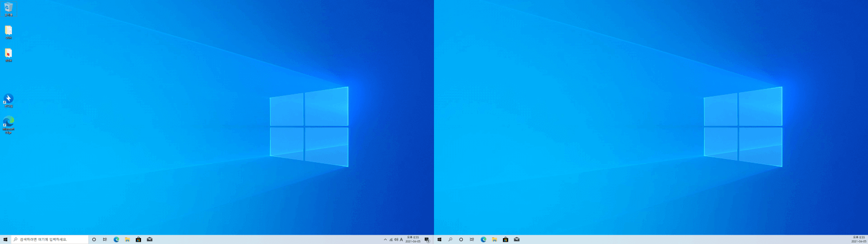This screenshot has width=868, height=244.
Task: Open Microsoft Store from the left monitor taskbar
Action: [x=138, y=239]
